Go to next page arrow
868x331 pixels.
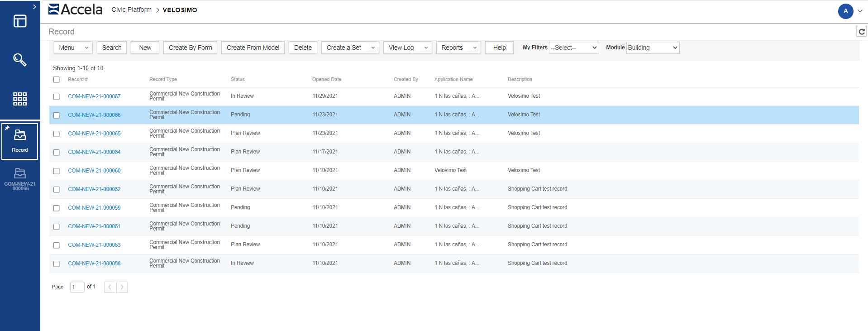[122, 287]
